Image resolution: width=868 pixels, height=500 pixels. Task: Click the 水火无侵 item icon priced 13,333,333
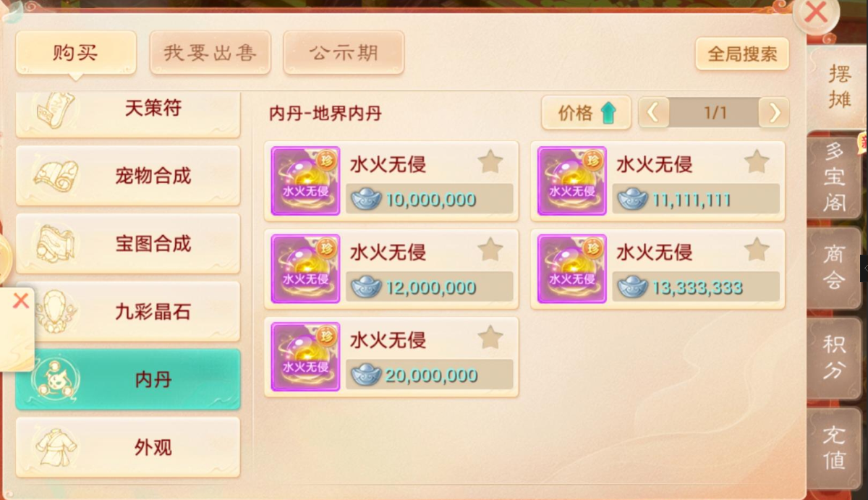point(571,268)
